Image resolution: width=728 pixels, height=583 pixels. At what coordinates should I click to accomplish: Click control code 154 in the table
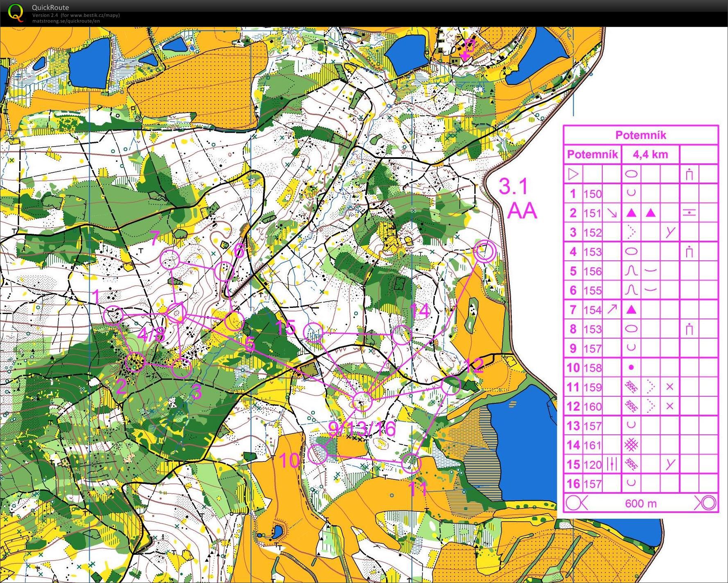point(592,310)
